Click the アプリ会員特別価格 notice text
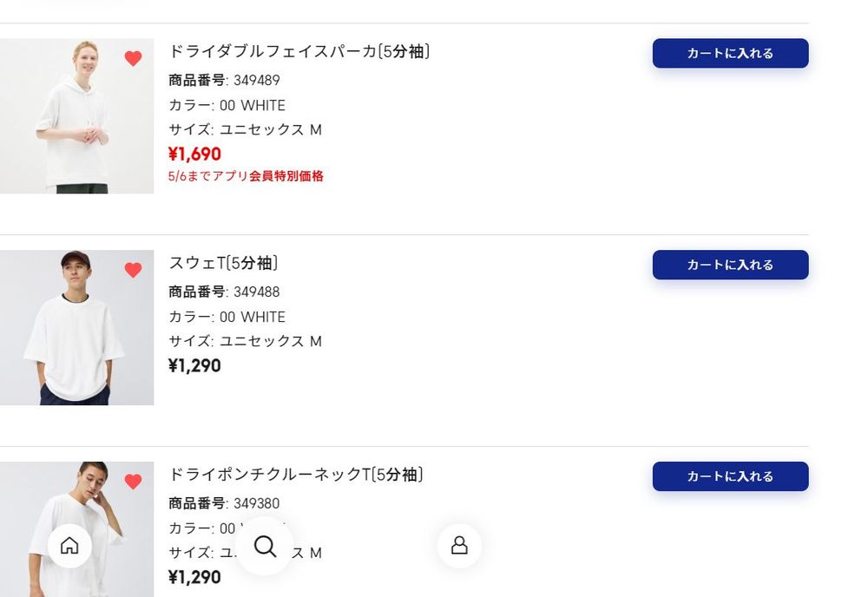Image resolution: width=868 pixels, height=597 pixels. tap(246, 176)
